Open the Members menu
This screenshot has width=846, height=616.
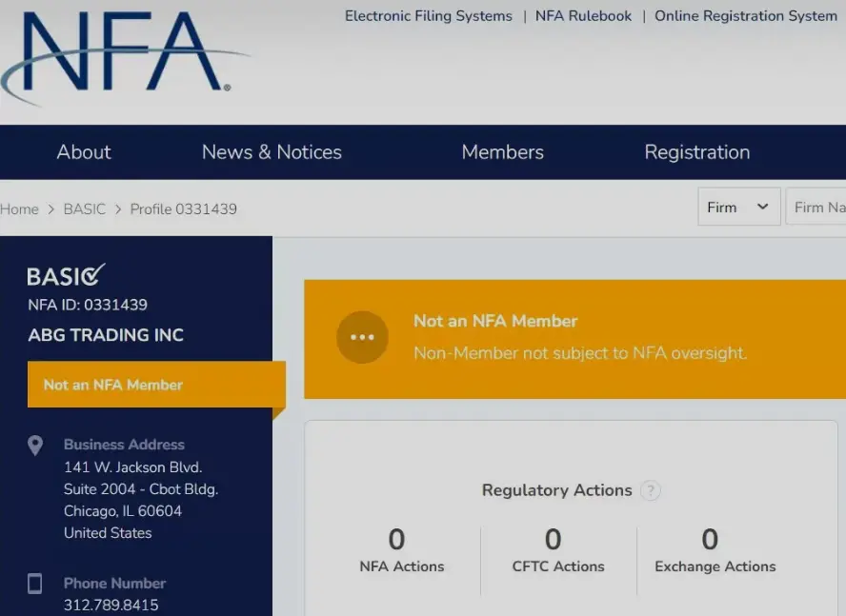tap(502, 152)
